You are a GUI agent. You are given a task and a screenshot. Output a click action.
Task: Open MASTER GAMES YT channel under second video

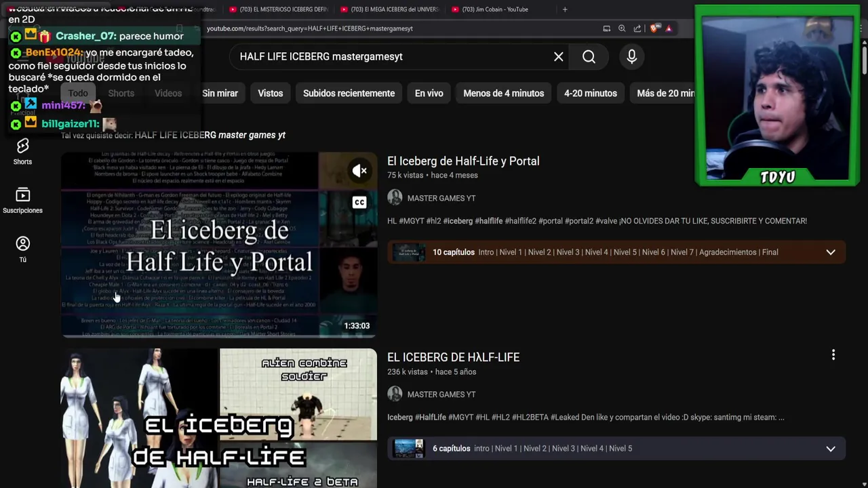pyautogui.click(x=441, y=394)
